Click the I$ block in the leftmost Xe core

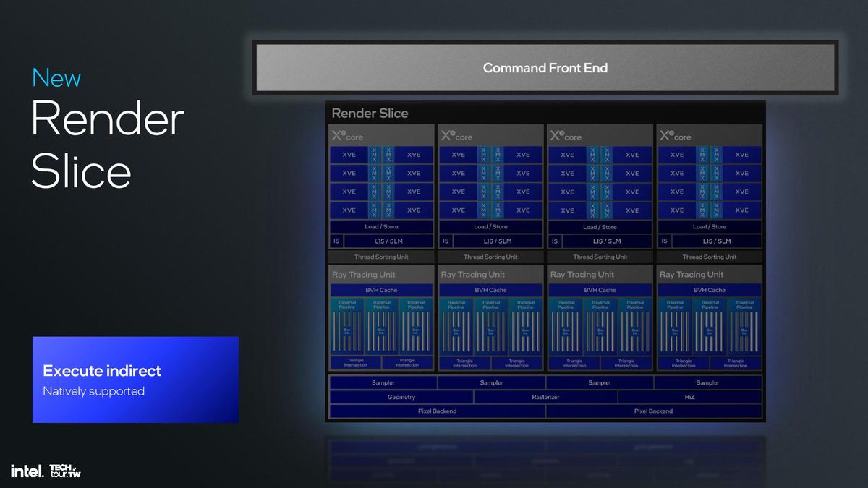point(336,241)
